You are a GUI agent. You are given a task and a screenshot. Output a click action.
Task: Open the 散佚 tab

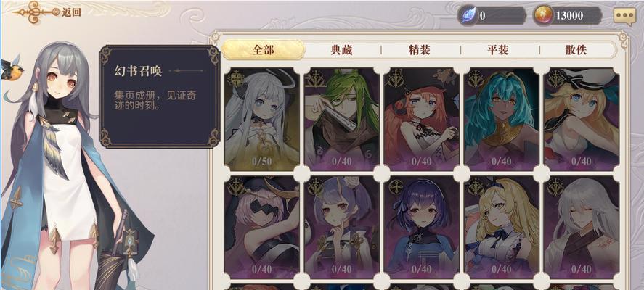point(576,50)
